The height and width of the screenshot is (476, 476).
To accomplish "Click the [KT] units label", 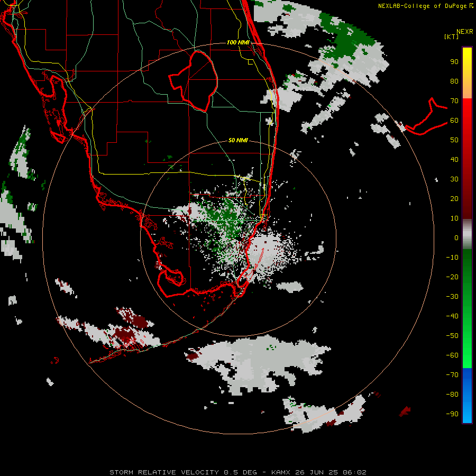I will [452, 36].
